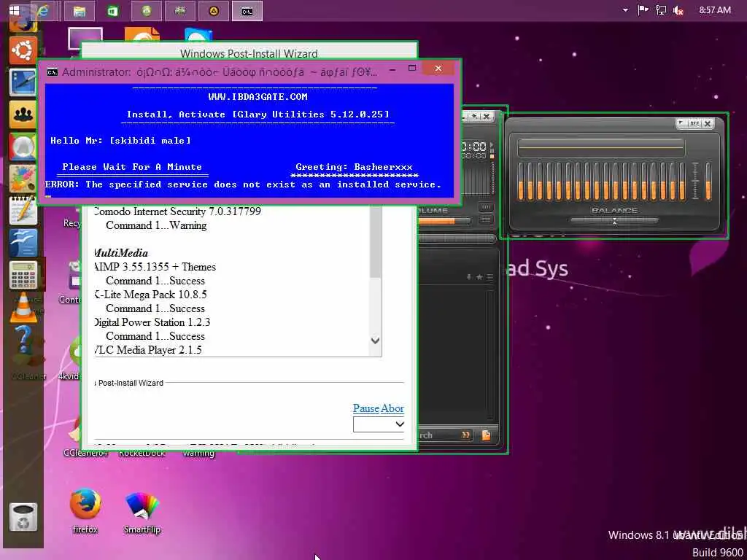Open the notepad with pencil dock icon
This screenshot has width=747, height=560.
click(x=23, y=210)
